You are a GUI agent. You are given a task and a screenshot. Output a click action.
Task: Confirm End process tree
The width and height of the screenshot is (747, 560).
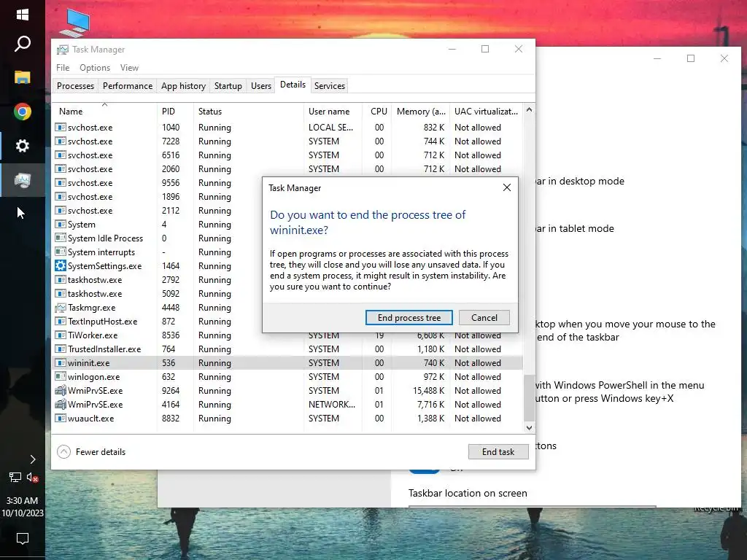(x=409, y=318)
